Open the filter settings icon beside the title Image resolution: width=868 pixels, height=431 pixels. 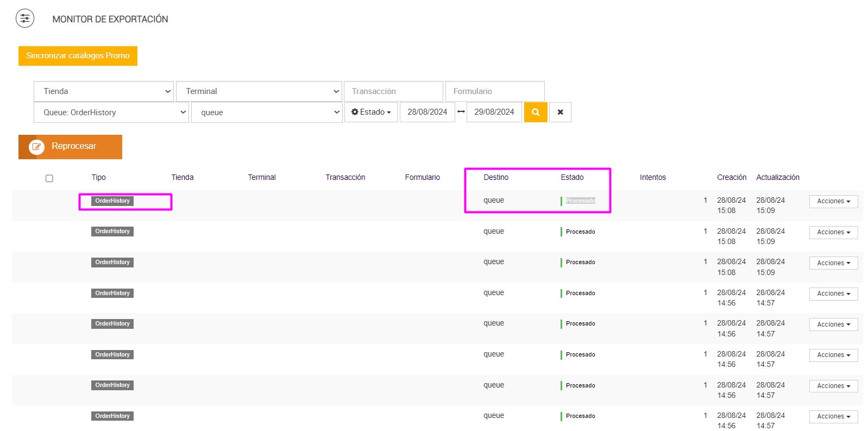[25, 18]
